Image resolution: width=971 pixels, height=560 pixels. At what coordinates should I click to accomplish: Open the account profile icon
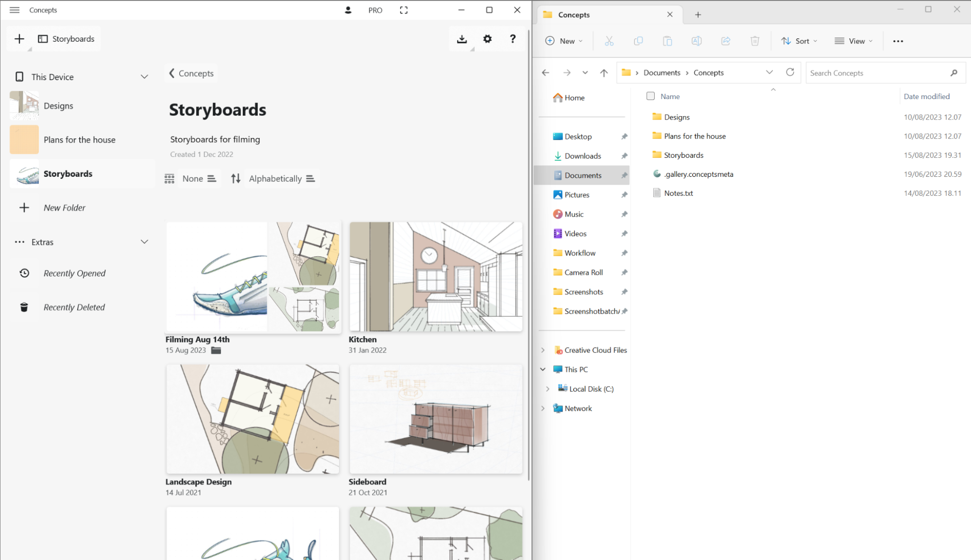[348, 10]
